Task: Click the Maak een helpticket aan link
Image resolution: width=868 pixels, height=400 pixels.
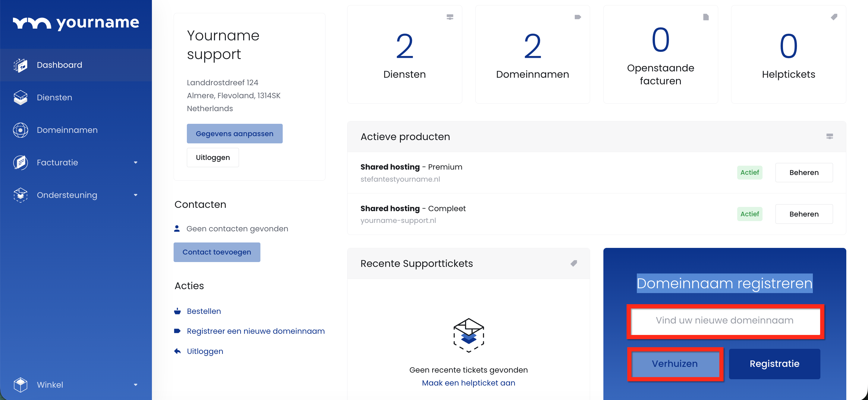Action: [468, 383]
